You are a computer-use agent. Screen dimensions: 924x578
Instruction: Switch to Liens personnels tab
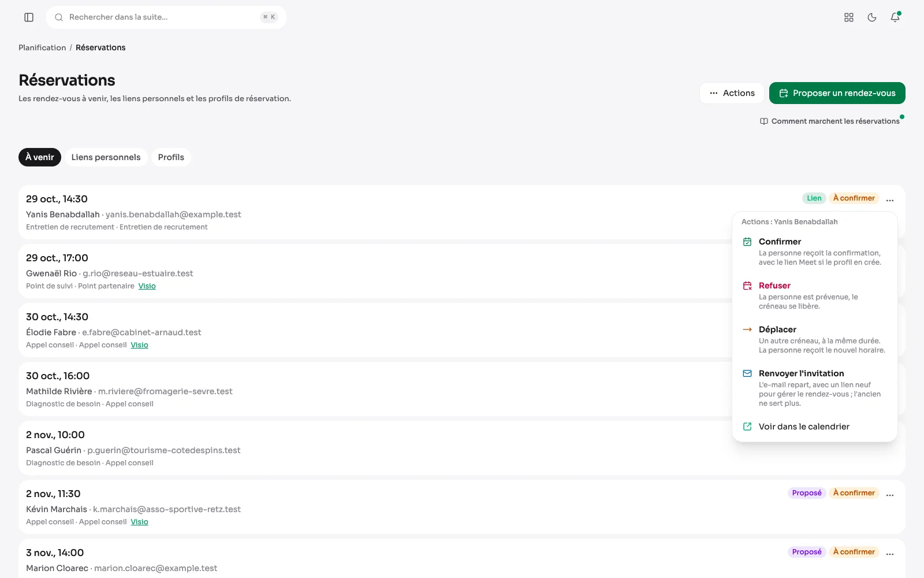(x=106, y=157)
